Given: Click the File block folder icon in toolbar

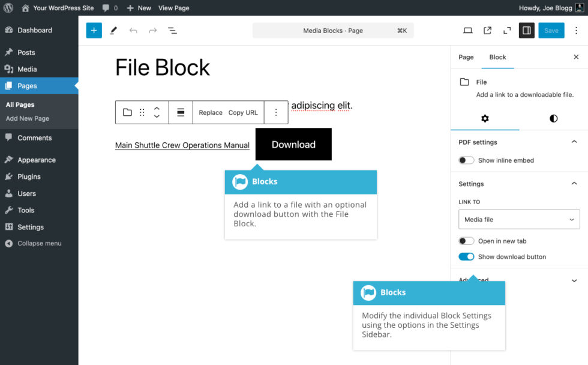Looking at the screenshot, I should click(x=127, y=112).
